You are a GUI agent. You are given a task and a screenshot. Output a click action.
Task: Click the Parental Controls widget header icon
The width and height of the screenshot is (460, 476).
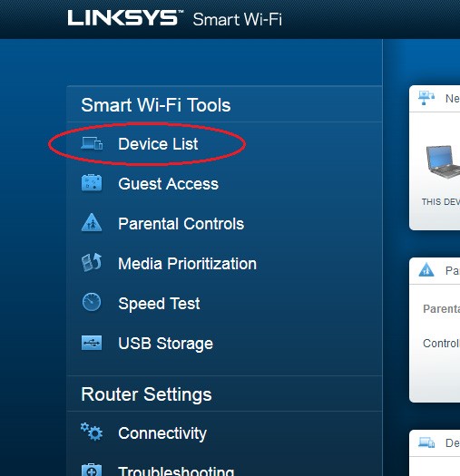pyautogui.click(x=426, y=269)
